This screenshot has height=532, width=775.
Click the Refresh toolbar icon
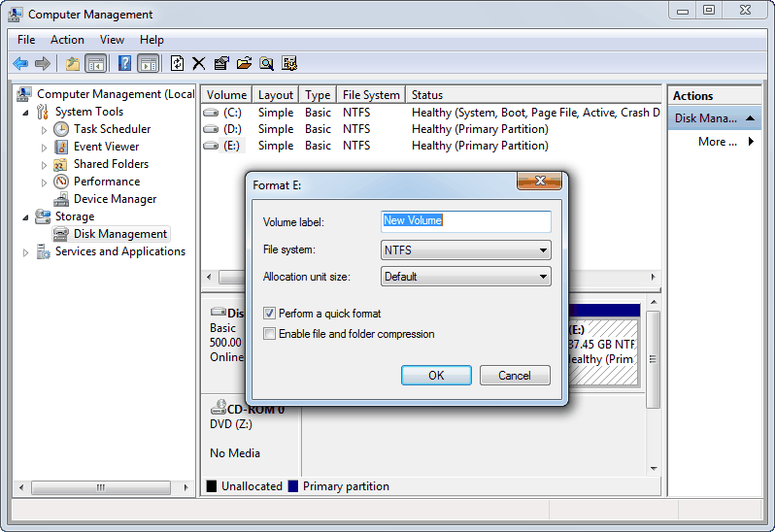[177, 63]
